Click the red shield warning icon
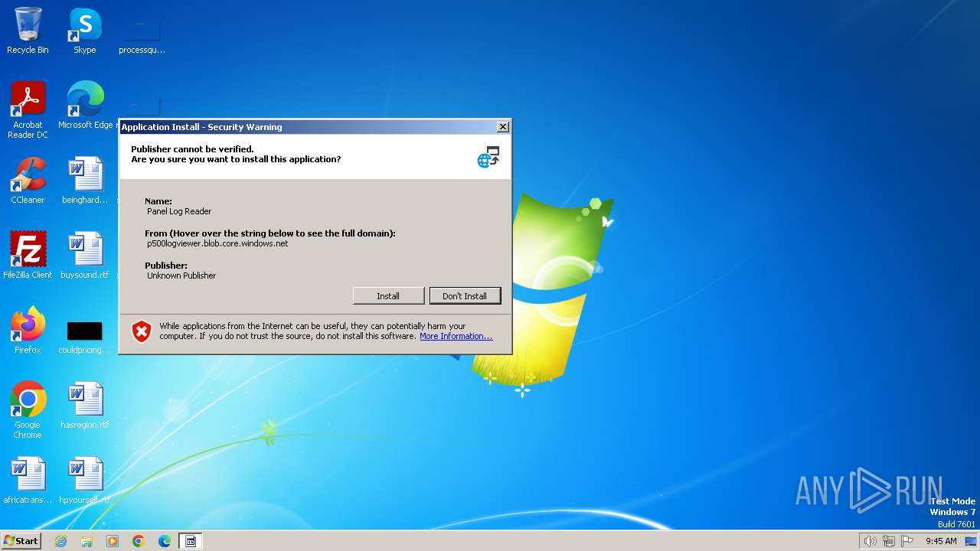Image resolution: width=980 pixels, height=551 pixels. pyautogui.click(x=142, y=331)
